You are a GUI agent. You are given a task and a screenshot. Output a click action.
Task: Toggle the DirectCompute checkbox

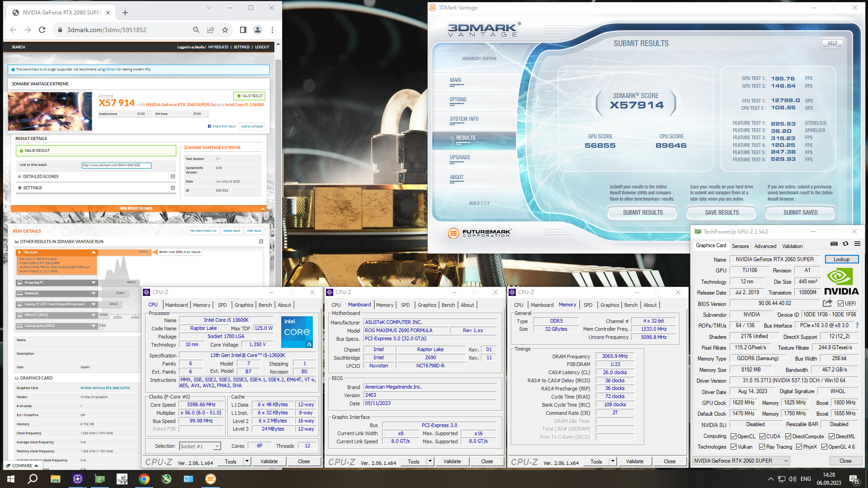click(x=788, y=436)
